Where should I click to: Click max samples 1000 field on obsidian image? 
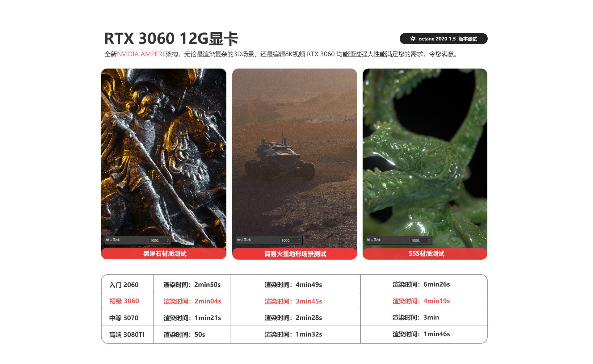pyautogui.click(x=160, y=241)
